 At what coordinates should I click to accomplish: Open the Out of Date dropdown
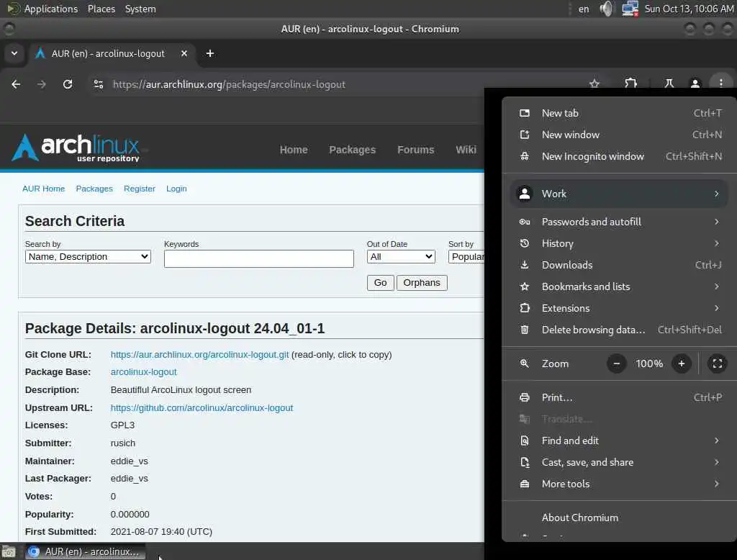(401, 257)
